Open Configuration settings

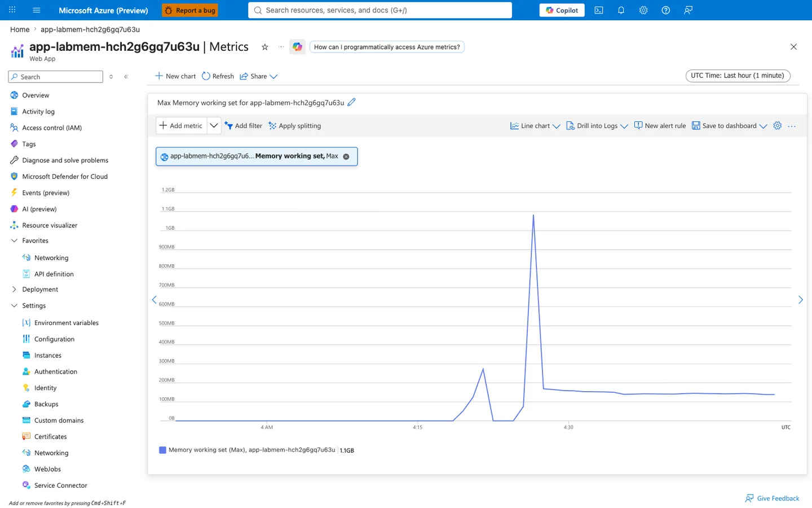pyautogui.click(x=54, y=339)
